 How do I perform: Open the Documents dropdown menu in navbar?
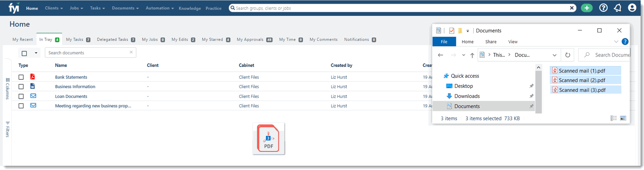[125, 8]
